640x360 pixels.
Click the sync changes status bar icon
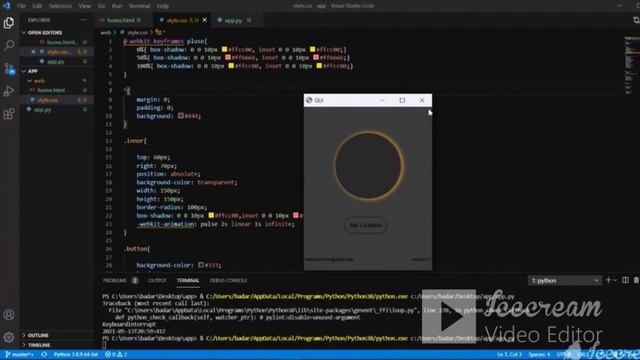coord(44,354)
